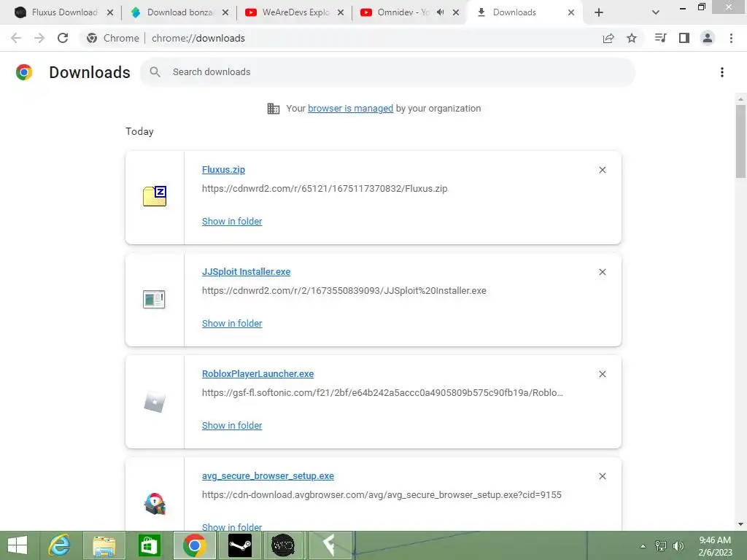Screen dimensions: 747x560
Task: Launch Internet Explorer from taskbar
Action: (x=60, y=545)
